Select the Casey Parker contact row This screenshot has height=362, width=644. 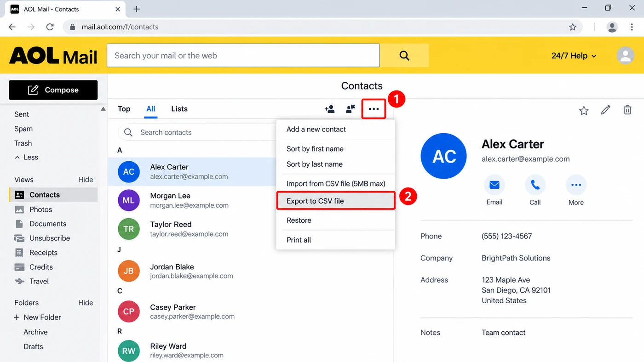click(250, 311)
